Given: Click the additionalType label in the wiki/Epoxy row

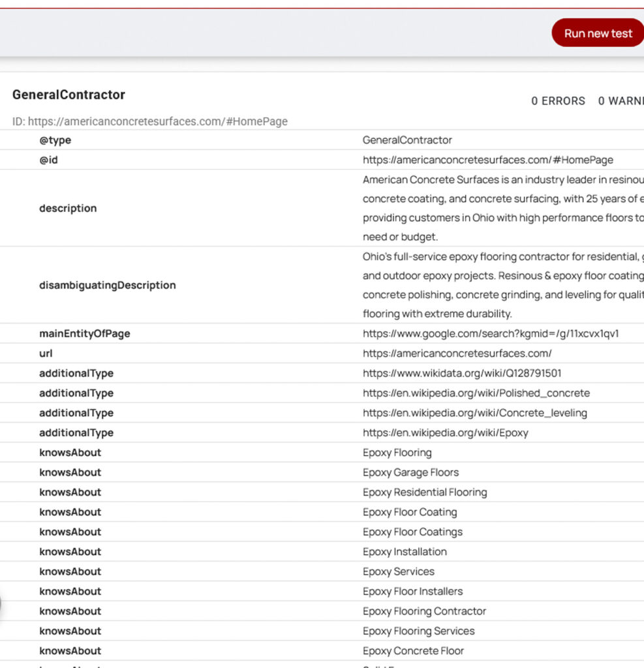Looking at the screenshot, I should coord(76,433).
